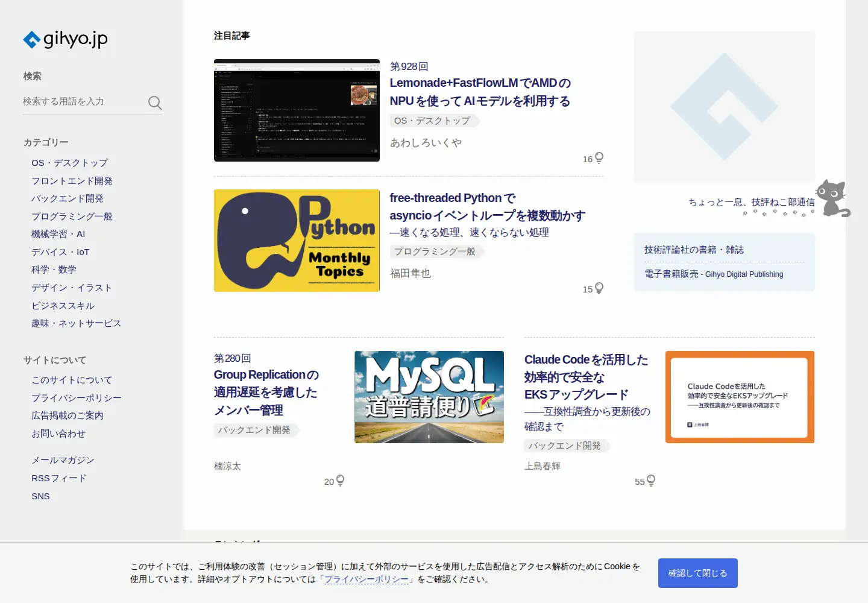Open OS・デスクトップ category in sidebar
Image resolution: width=868 pixels, height=603 pixels.
[70, 163]
